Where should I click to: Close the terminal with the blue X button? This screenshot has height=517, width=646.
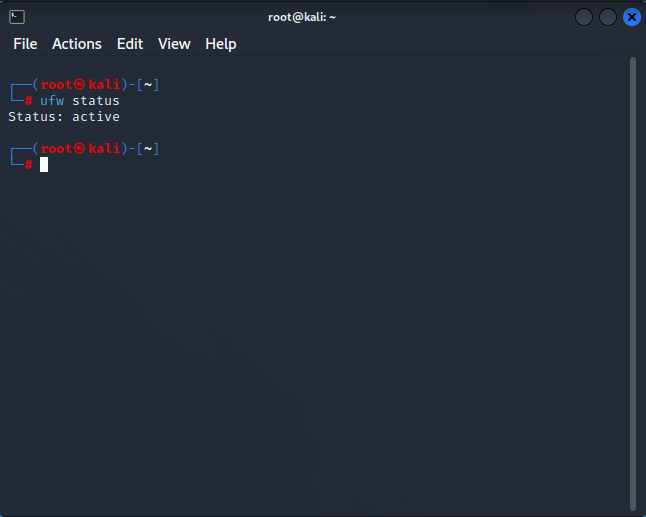click(x=632, y=17)
